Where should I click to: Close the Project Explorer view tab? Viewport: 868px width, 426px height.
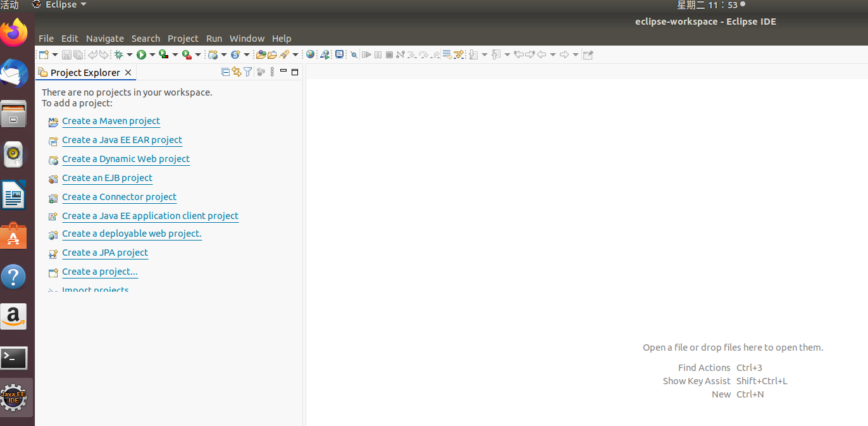point(128,73)
